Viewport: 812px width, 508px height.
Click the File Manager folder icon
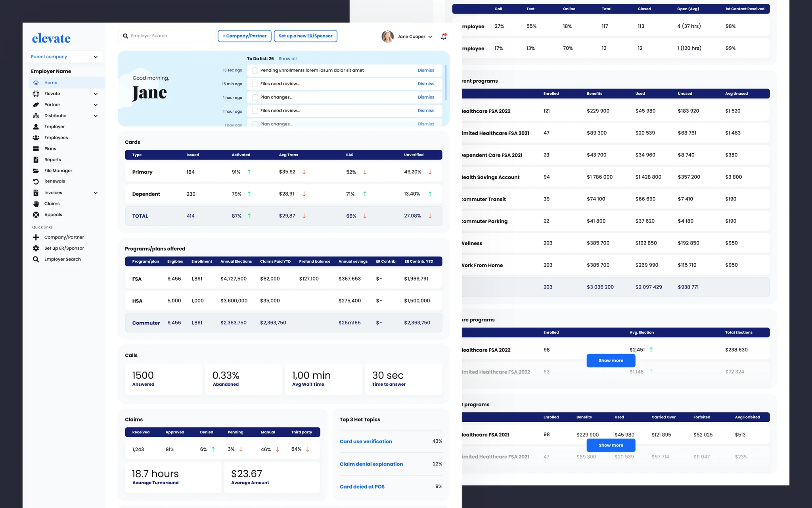36,171
